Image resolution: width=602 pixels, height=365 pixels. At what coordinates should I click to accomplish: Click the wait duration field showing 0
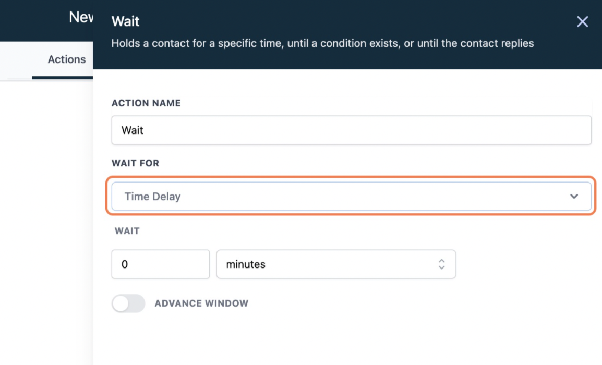point(160,264)
